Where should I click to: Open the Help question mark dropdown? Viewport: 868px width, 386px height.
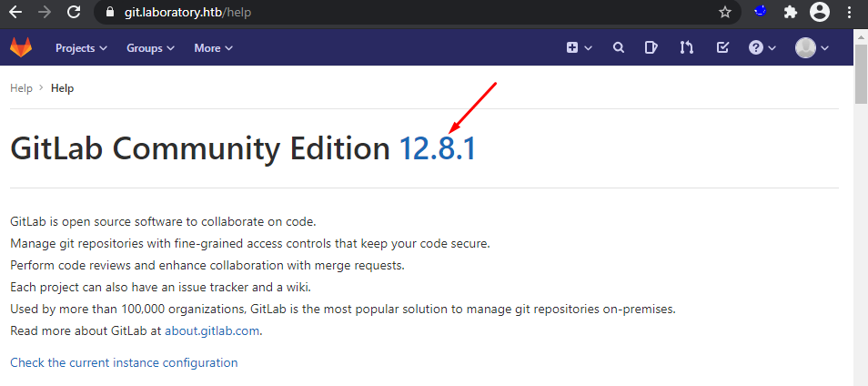[762, 48]
